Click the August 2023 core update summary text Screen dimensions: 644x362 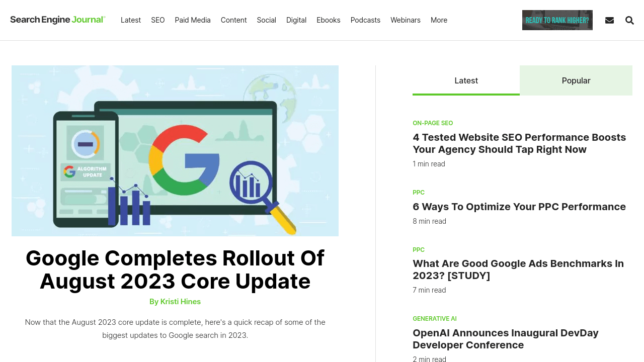pyautogui.click(x=175, y=328)
